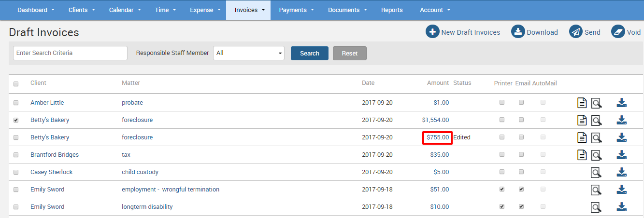Preview the Brantford Bridges invoice with magnifier icon
The height and width of the screenshot is (218, 644).
point(597,155)
